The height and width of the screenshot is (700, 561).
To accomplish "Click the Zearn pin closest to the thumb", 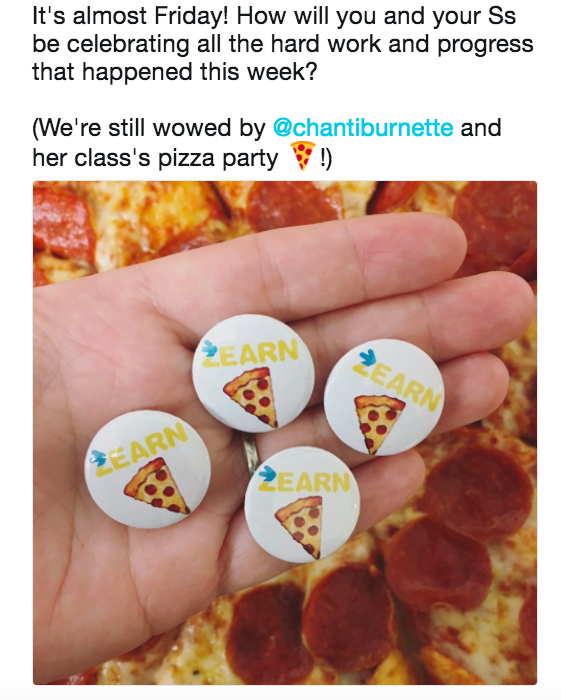I will (x=148, y=469).
